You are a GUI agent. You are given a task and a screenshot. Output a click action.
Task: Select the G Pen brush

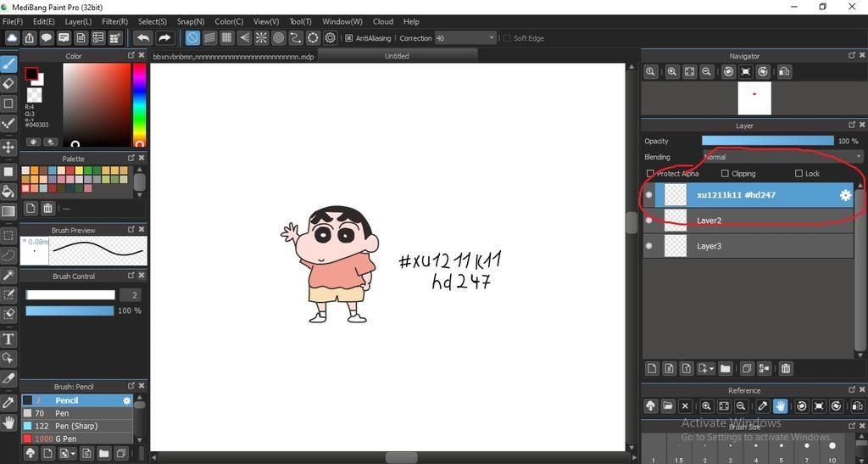point(77,439)
